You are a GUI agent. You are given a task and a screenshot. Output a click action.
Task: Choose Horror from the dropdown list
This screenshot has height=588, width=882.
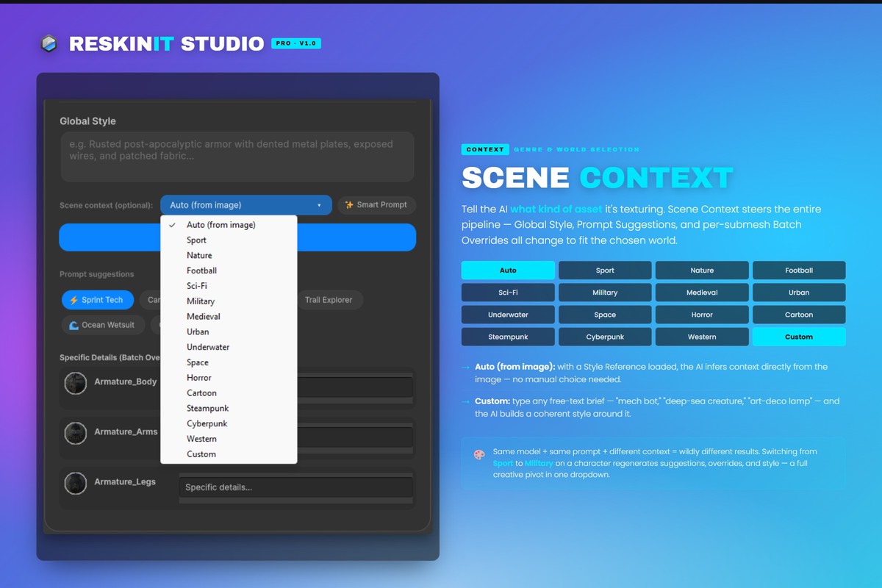tap(229, 378)
